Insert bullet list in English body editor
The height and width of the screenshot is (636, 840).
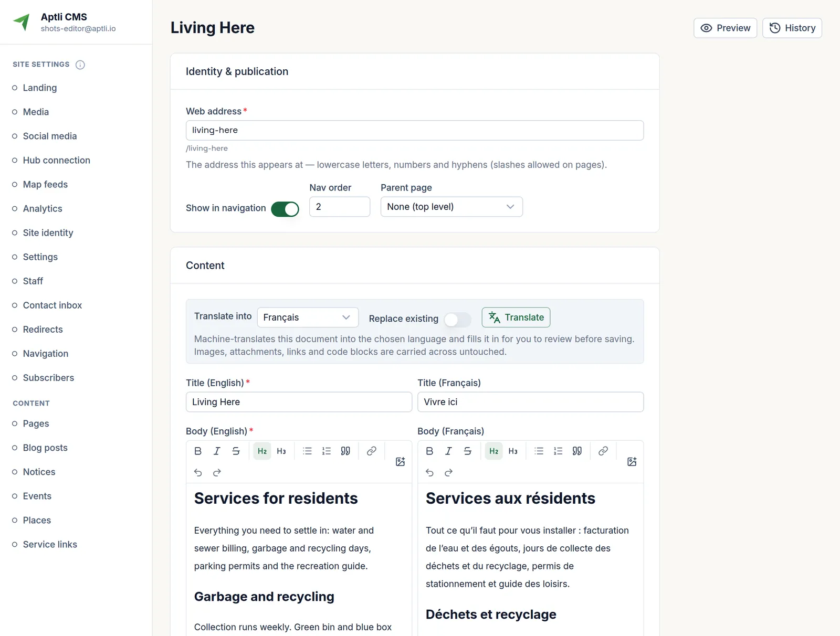[307, 451]
